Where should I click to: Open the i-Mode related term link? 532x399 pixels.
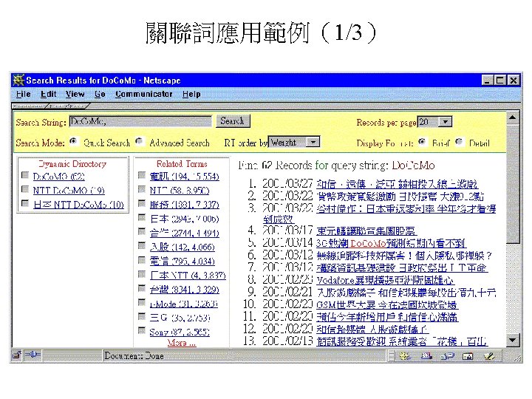[183, 304]
